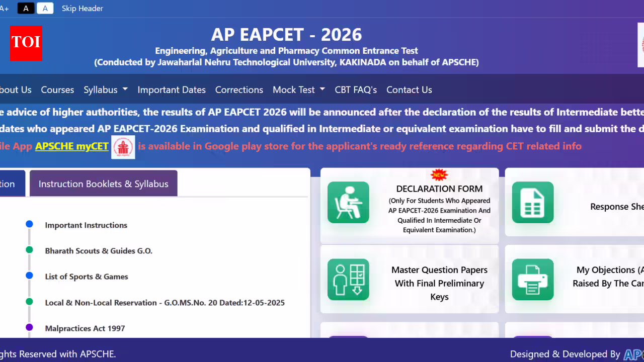Open Malpractices Act 1997 link
The image size is (644, 362).
click(x=85, y=328)
